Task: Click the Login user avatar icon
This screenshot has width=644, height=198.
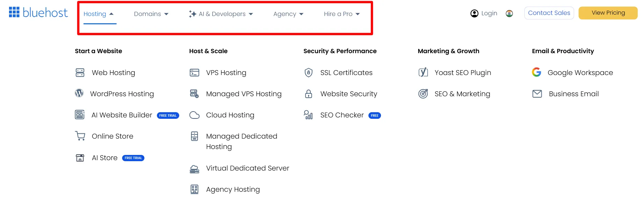Action: pos(474,14)
